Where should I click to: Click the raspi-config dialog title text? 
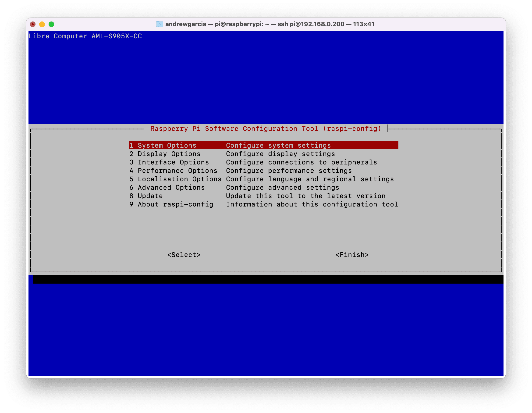[266, 129]
